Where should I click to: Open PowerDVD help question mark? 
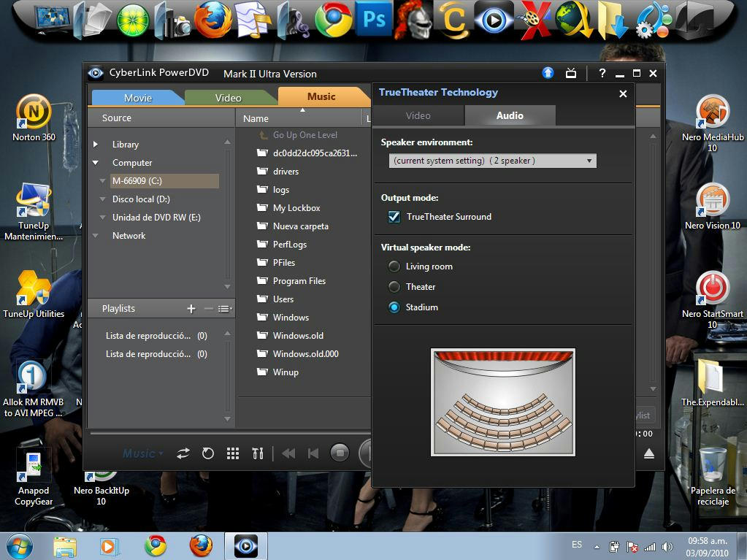[x=602, y=73]
